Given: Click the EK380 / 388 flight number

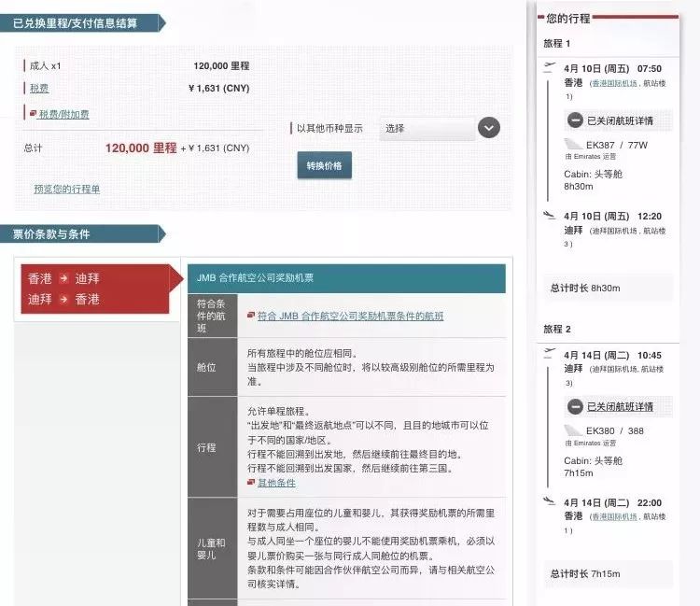Looking at the screenshot, I should [615, 431].
